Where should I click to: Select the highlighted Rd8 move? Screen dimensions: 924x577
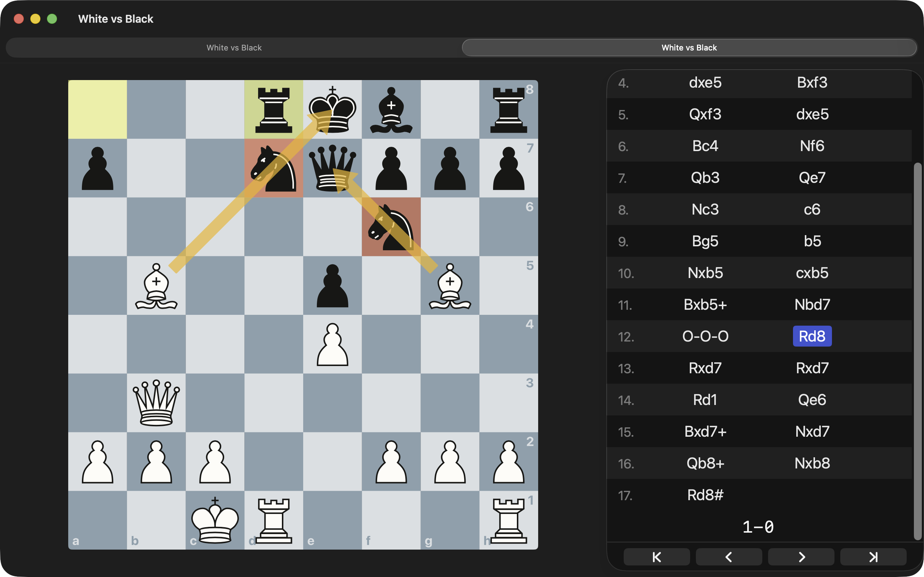[812, 336]
